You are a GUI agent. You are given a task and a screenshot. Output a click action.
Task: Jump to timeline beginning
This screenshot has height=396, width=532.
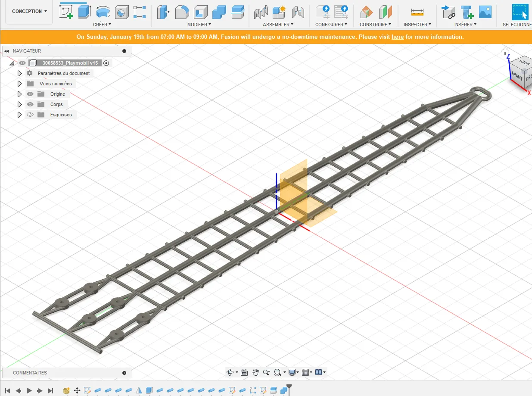click(7, 391)
